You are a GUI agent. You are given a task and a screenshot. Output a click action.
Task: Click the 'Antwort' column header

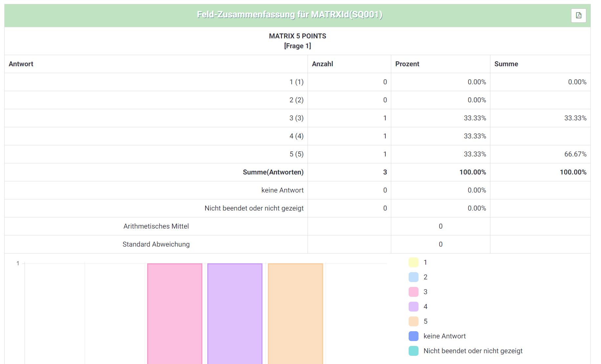point(21,64)
